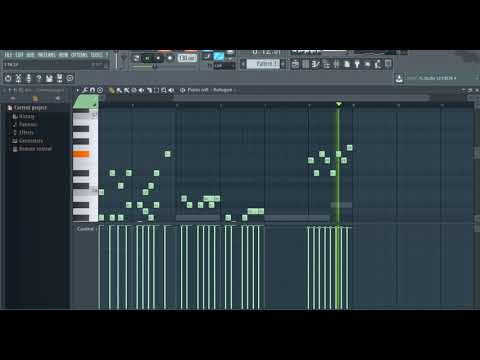Image resolution: width=480 pixels, height=360 pixels.
Task: Click the last round icon in shortcut toolbar
Action: (70, 78)
